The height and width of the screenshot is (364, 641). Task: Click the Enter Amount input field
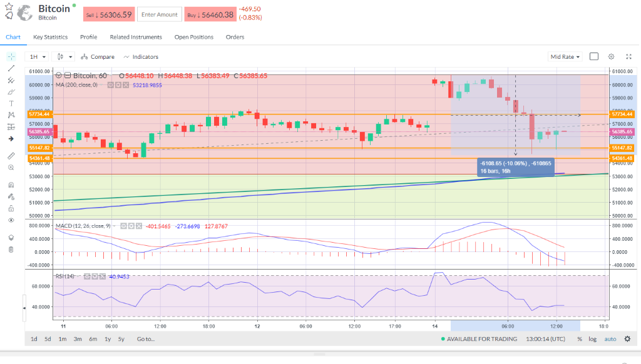[x=159, y=14]
